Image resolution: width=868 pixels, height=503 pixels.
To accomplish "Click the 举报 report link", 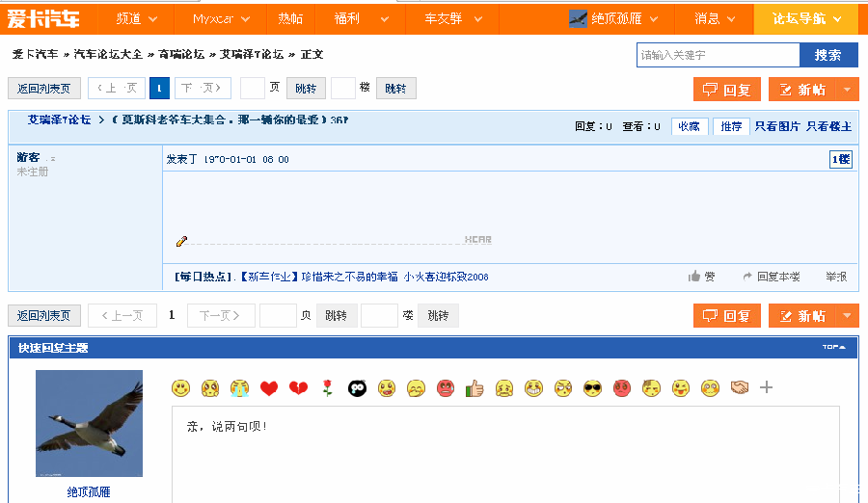I will (836, 277).
